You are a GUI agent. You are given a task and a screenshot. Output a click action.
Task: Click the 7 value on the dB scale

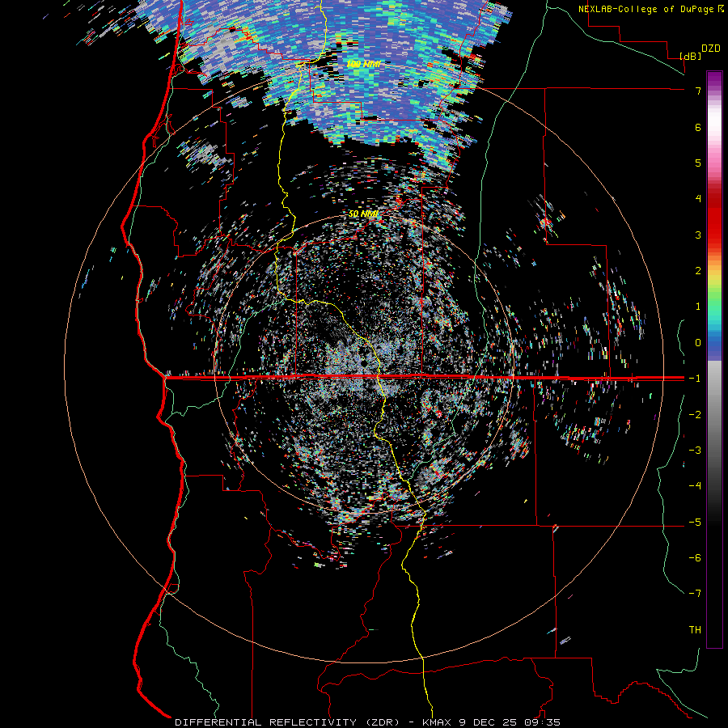[x=698, y=91]
